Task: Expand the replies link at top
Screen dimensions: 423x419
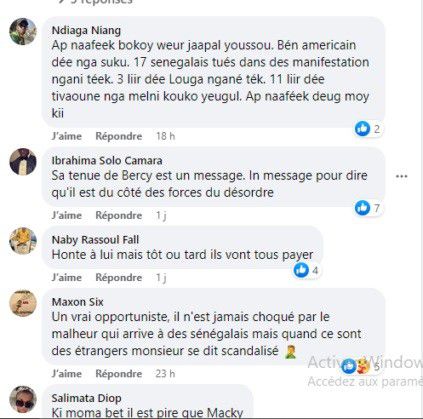Action: pyautogui.click(x=95, y=2)
